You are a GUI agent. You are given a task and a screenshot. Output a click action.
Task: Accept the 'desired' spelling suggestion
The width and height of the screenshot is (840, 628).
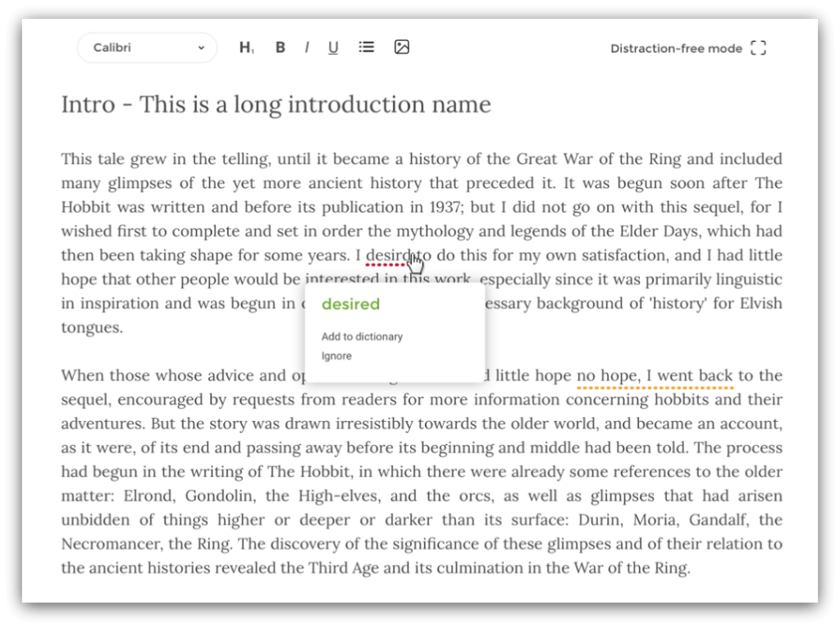pyautogui.click(x=350, y=304)
